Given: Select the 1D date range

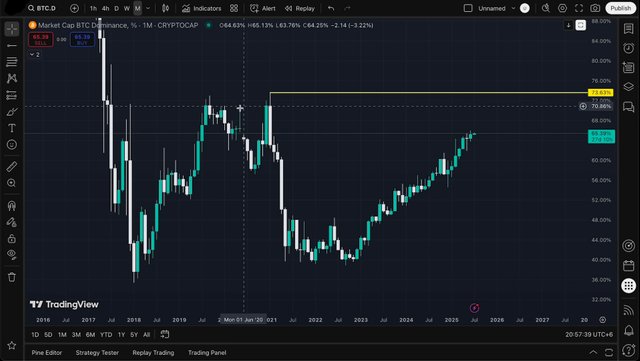Looking at the screenshot, I should 35,334.
